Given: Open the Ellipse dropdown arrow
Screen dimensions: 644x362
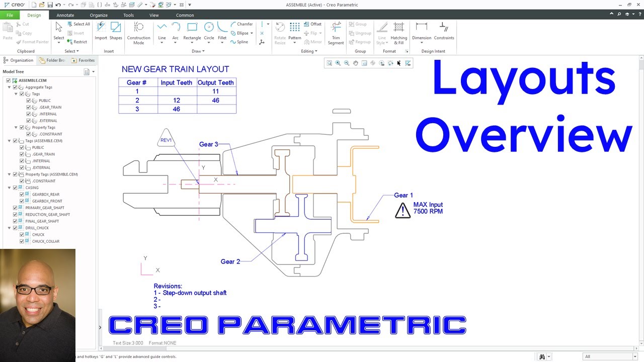Looking at the screenshot, I should tap(252, 33).
